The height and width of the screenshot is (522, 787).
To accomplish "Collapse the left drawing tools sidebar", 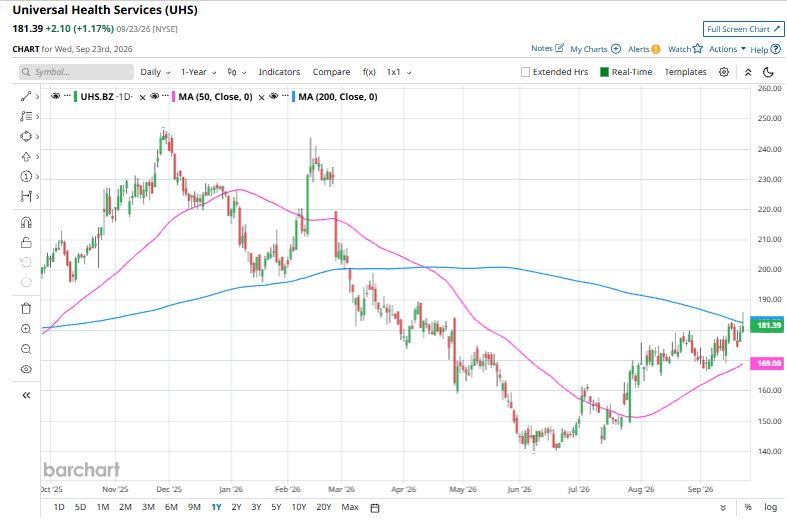I will pos(26,395).
